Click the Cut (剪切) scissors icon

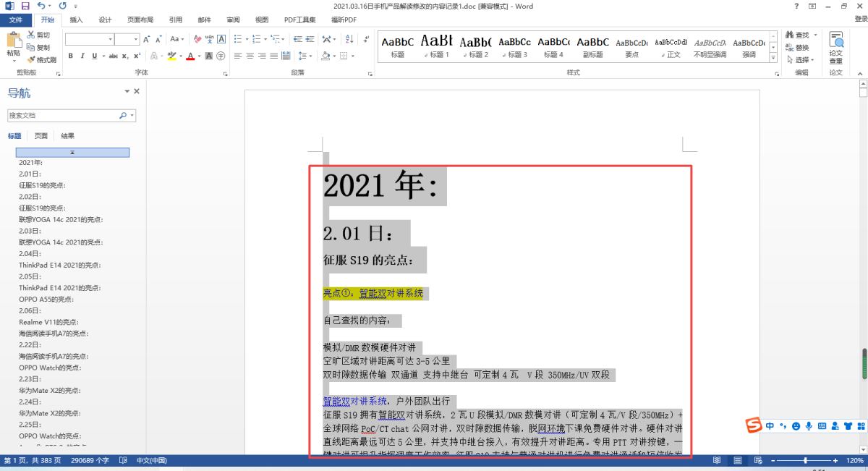pyautogui.click(x=31, y=35)
